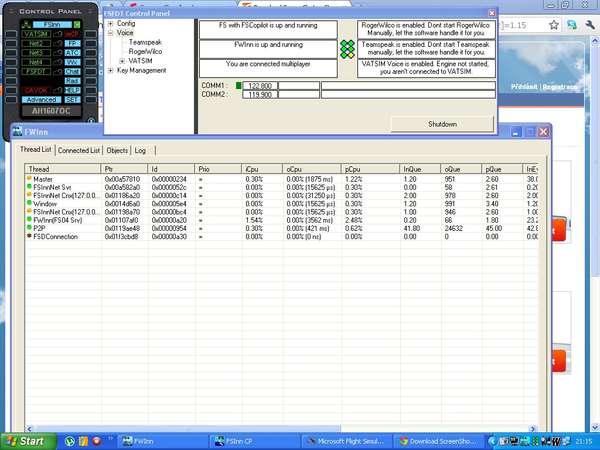Select the Master thread row
Viewport: 600px width, 450px height.
(x=281, y=179)
